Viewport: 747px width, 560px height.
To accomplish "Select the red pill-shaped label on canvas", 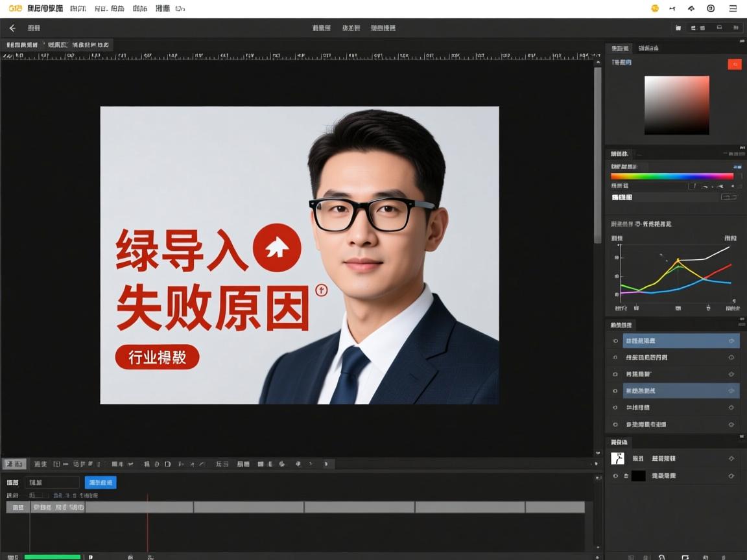I will click(157, 357).
